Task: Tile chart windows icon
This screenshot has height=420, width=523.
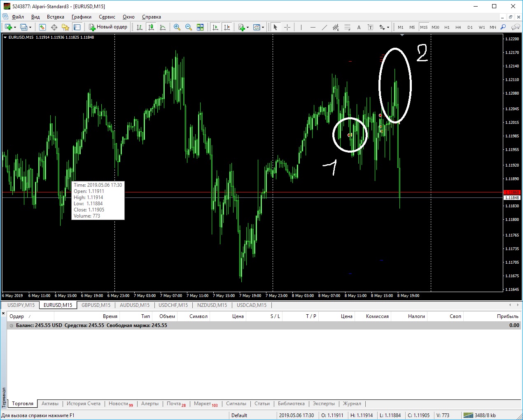Action: coord(200,27)
